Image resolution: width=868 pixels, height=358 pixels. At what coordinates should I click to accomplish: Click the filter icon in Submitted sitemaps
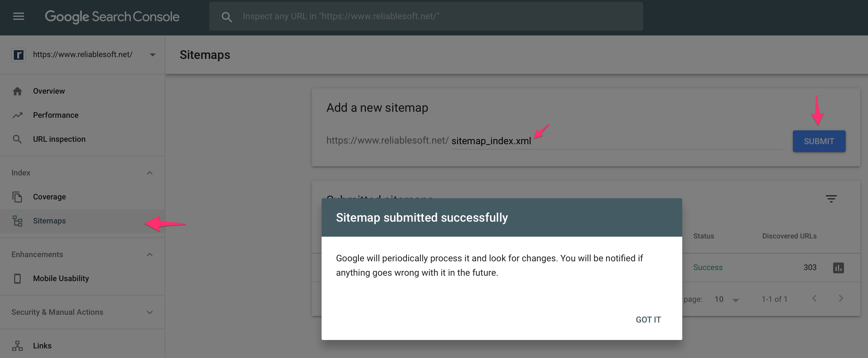point(831,199)
